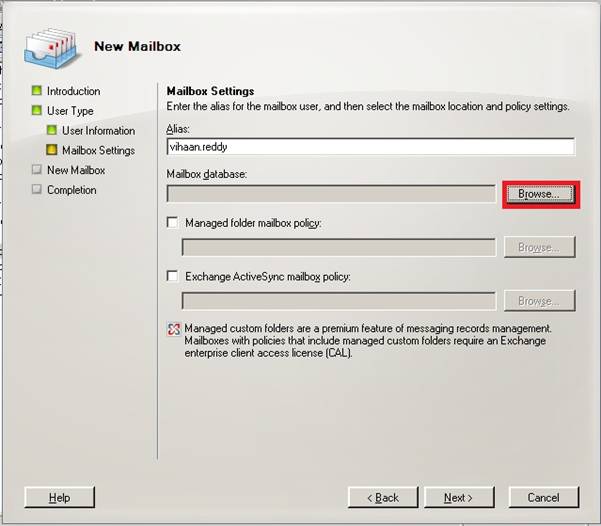Click the Browse button for ActiveSync policy

coord(540,301)
